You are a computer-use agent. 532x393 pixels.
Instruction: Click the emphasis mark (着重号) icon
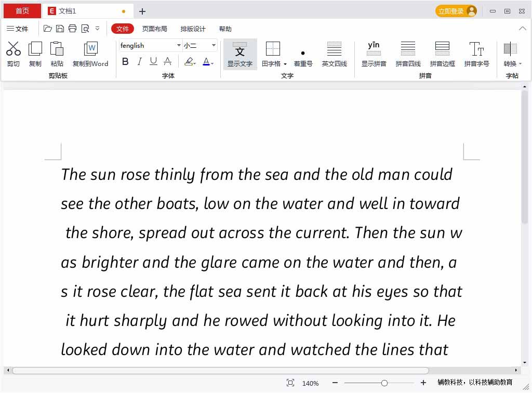click(303, 54)
